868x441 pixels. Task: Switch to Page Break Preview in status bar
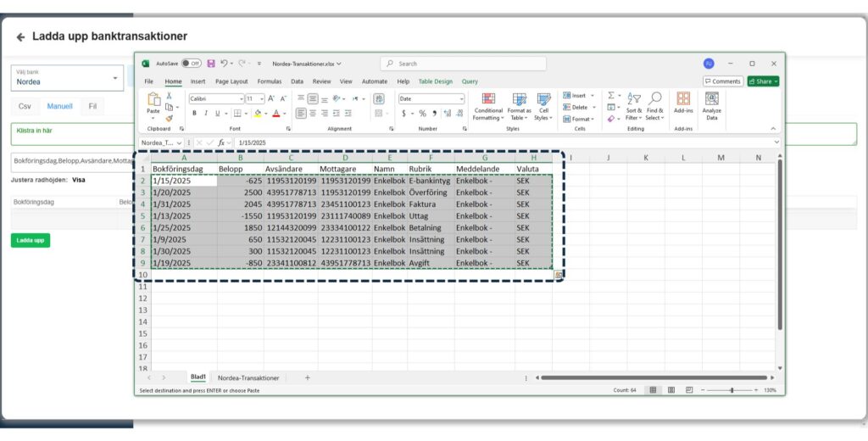688,390
